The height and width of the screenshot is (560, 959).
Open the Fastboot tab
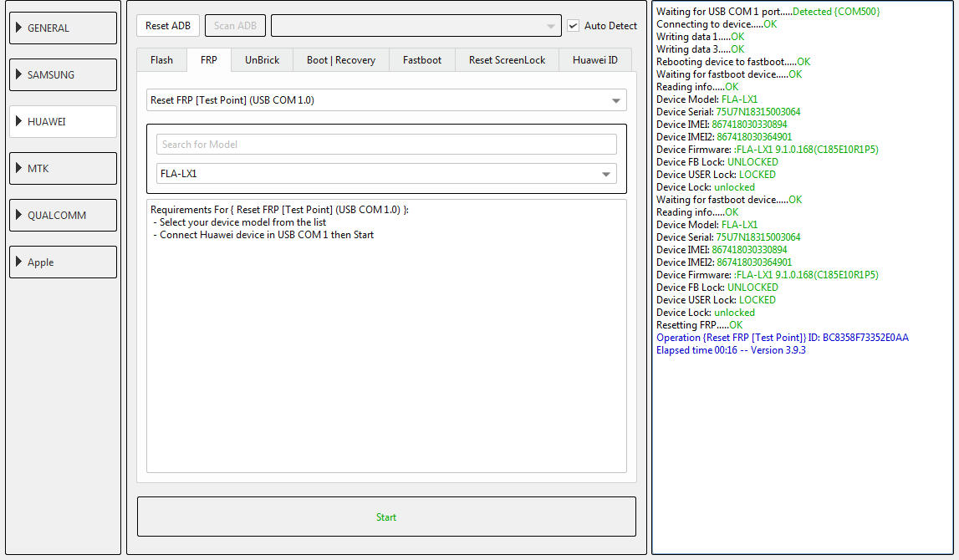422,60
